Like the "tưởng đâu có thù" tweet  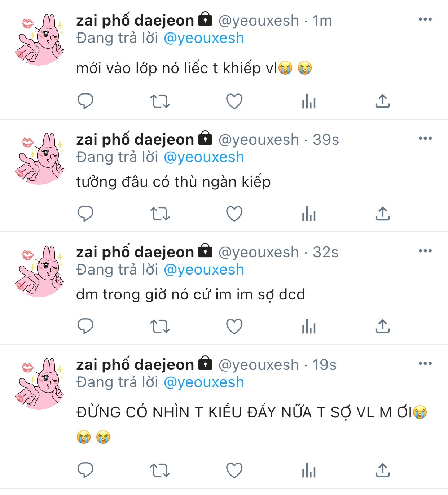point(234,214)
